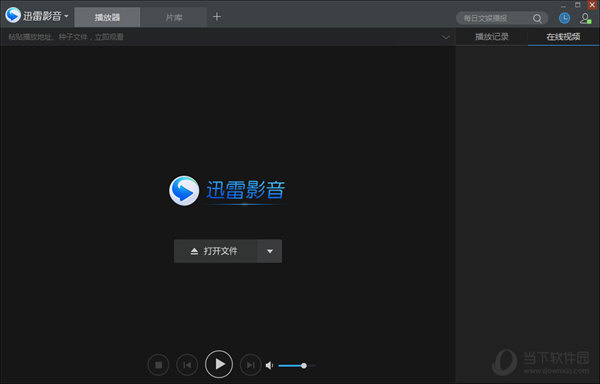This screenshot has height=384, width=600.
Task: Switch to the 片库 tab
Action: pyautogui.click(x=174, y=18)
